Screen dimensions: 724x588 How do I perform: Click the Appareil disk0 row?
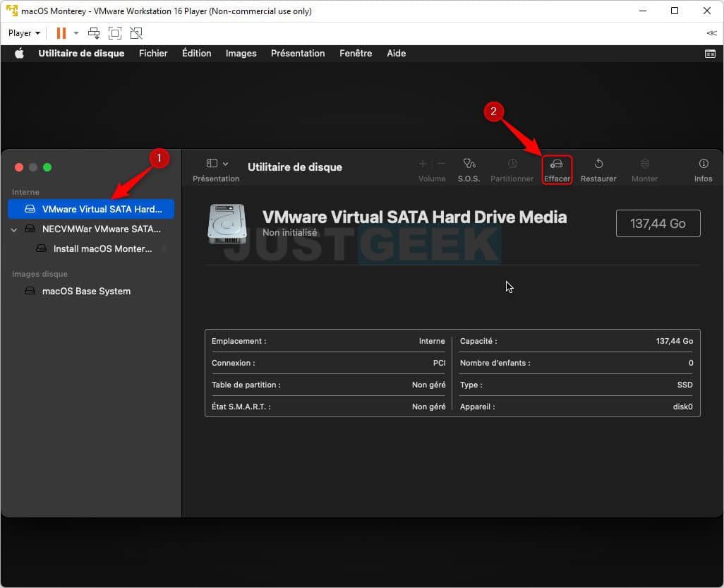coord(577,407)
